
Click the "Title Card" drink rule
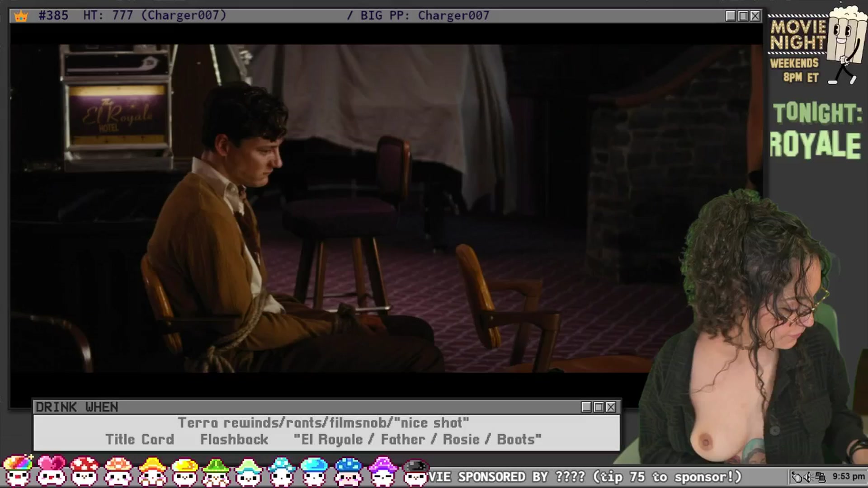[x=140, y=439]
